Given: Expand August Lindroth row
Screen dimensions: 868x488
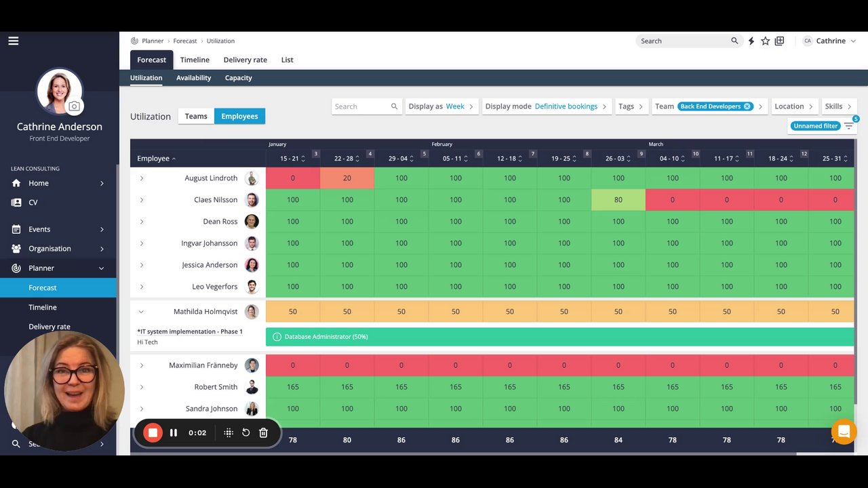Looking at the screenshot, I should pos(142,178).
